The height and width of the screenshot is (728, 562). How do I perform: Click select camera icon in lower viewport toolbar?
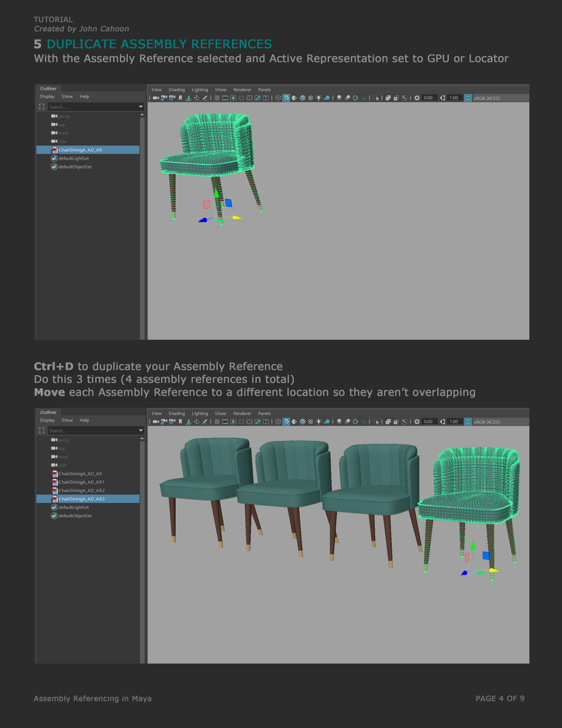(x=156, y=422)
